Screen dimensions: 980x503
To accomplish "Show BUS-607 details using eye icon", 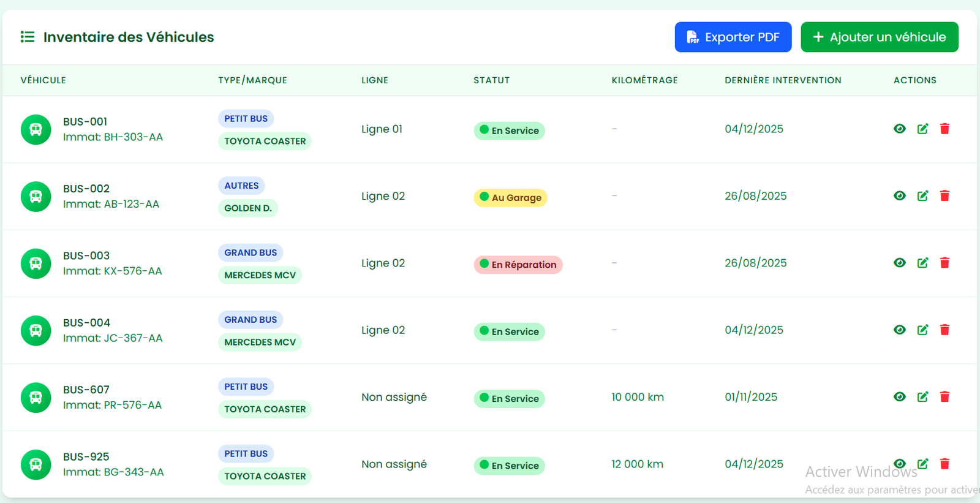I will tap(899, 397).
